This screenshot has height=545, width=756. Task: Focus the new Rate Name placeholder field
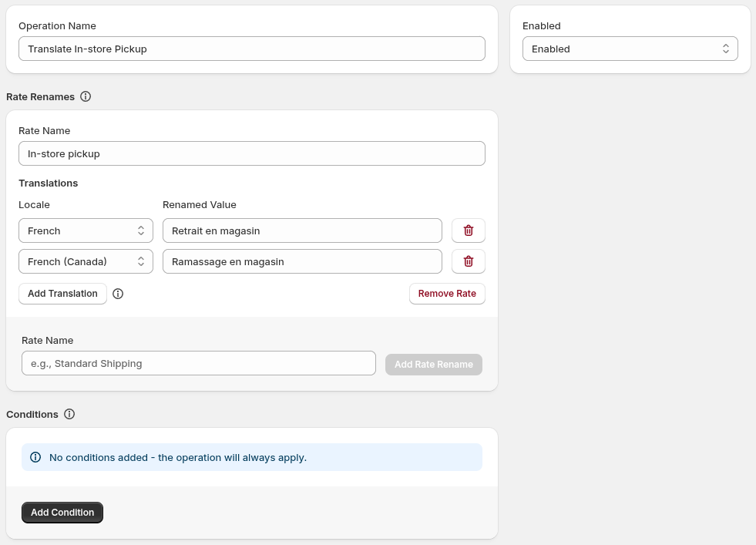tap(199, 363)
